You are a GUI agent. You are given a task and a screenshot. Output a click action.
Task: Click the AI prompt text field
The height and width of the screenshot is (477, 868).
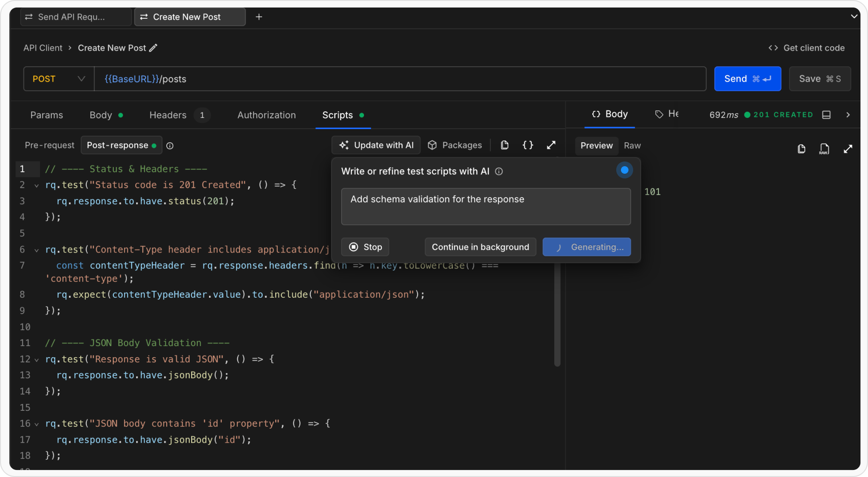[x=486, y=207]
